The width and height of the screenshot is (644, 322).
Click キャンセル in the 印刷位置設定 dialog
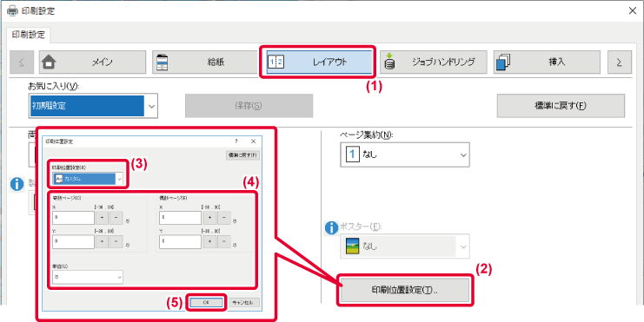coord(243,302)
